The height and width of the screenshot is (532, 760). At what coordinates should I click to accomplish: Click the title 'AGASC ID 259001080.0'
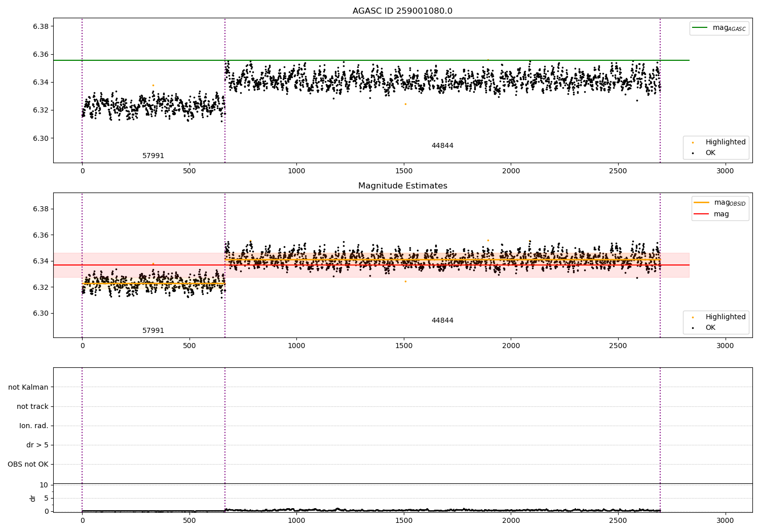coord(402,11)
